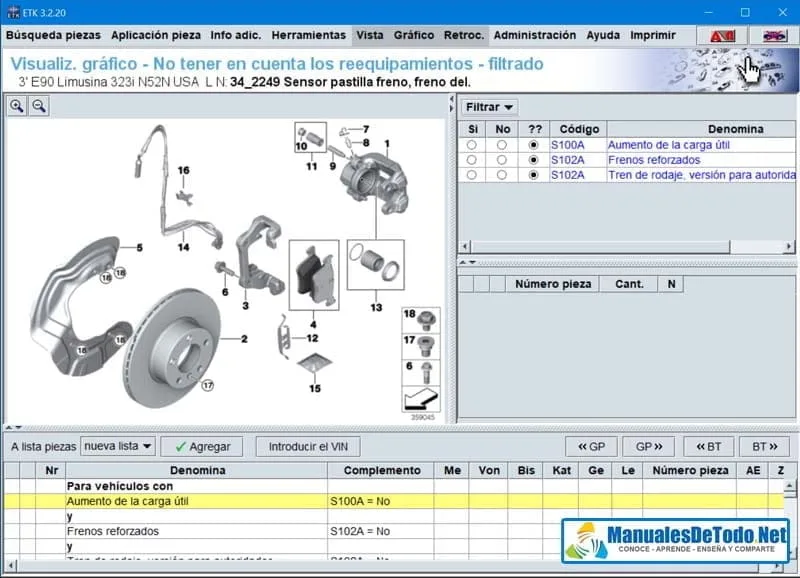Select the ?? radio for Tren de rodaje
Viewport: 800px width, 578px height.
[535, 174]
